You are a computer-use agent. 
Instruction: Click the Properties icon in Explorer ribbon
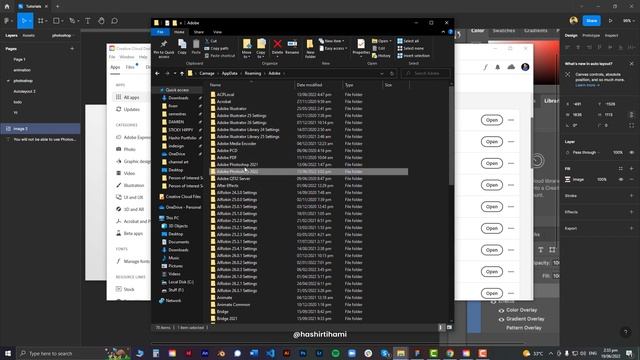click(x=361, y=47)
